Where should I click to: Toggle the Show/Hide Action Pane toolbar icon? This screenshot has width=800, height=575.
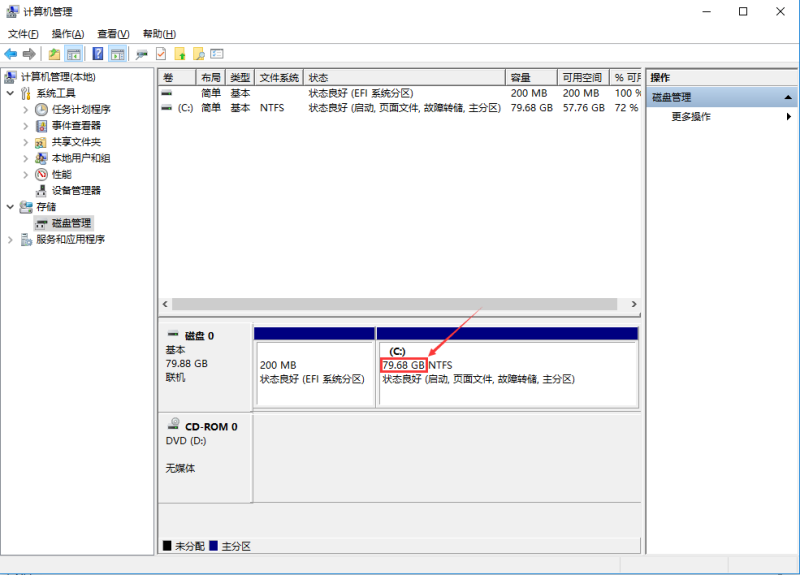pos(117,54)
